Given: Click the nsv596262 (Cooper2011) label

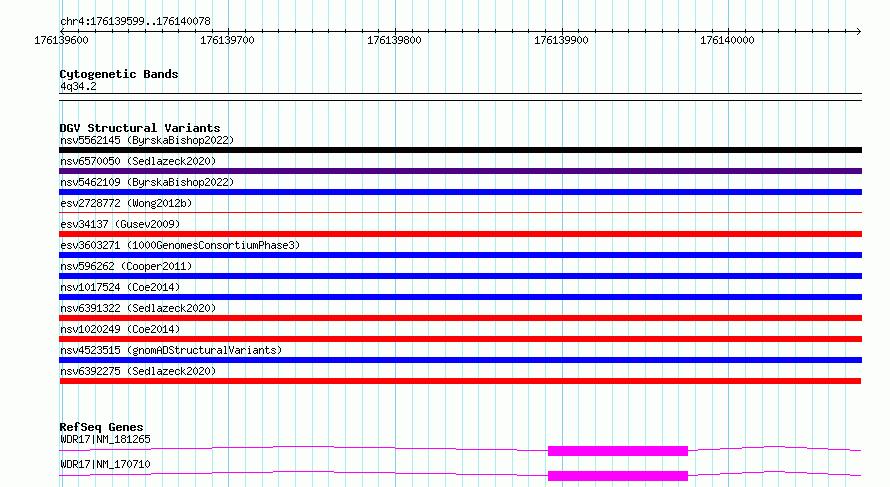Looking at the screenshot, I should pos(126,266).
